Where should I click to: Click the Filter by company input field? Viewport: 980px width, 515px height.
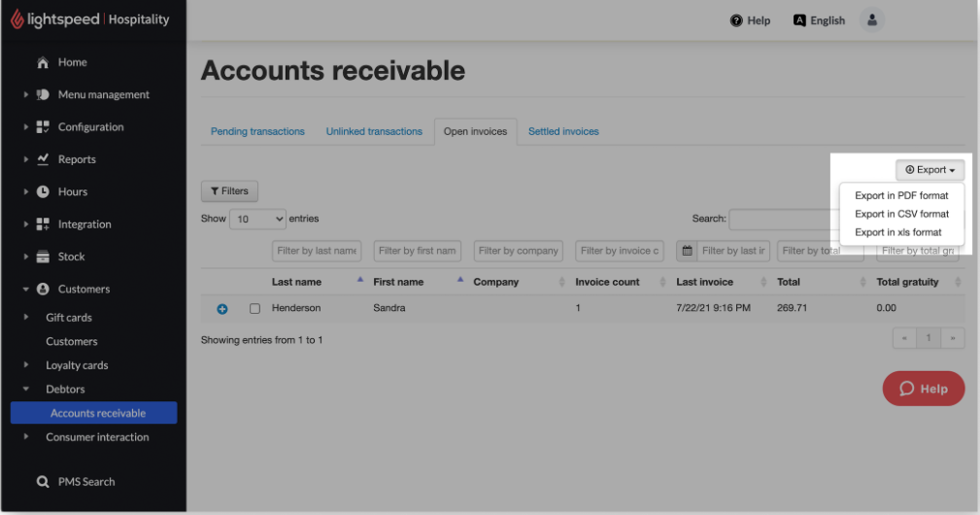[x=519, y=251]
